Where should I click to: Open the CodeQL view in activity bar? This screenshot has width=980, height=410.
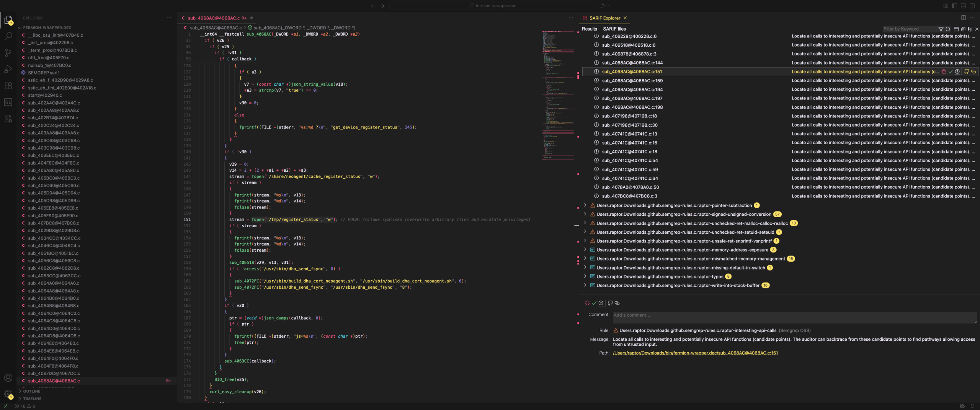tap(8, 102)
